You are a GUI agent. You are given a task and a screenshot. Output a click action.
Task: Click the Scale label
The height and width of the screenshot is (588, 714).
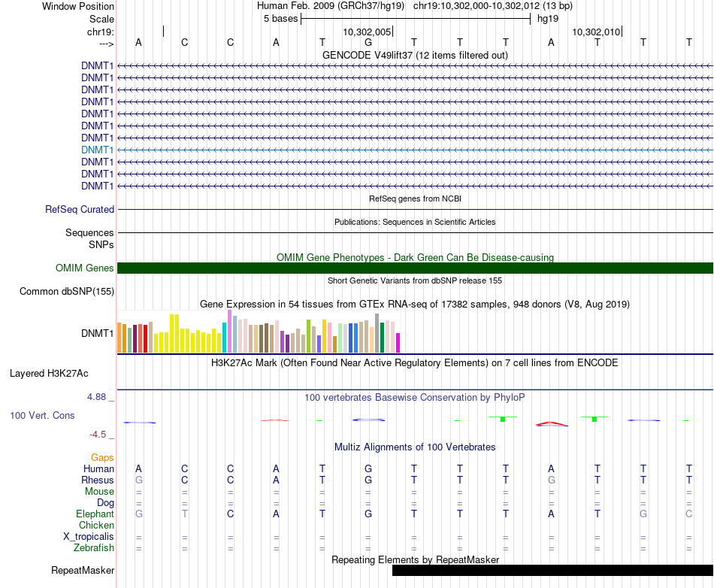[x=101, y=19]
